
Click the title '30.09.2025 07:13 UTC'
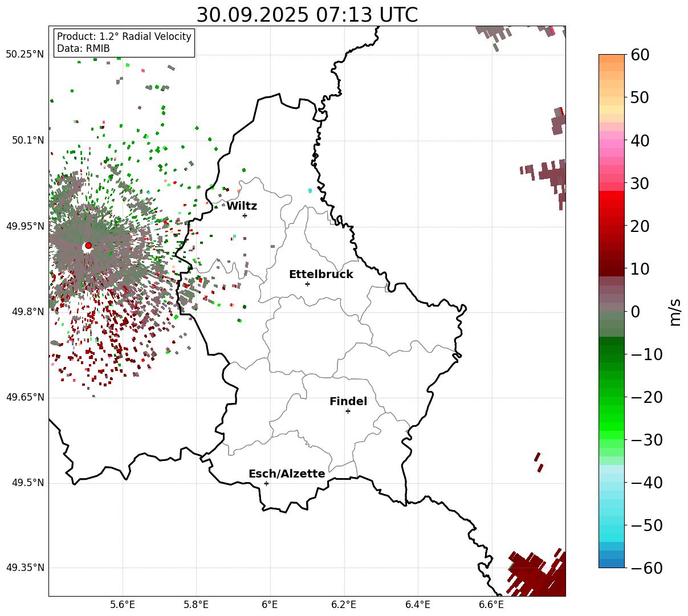coord(307,15)
